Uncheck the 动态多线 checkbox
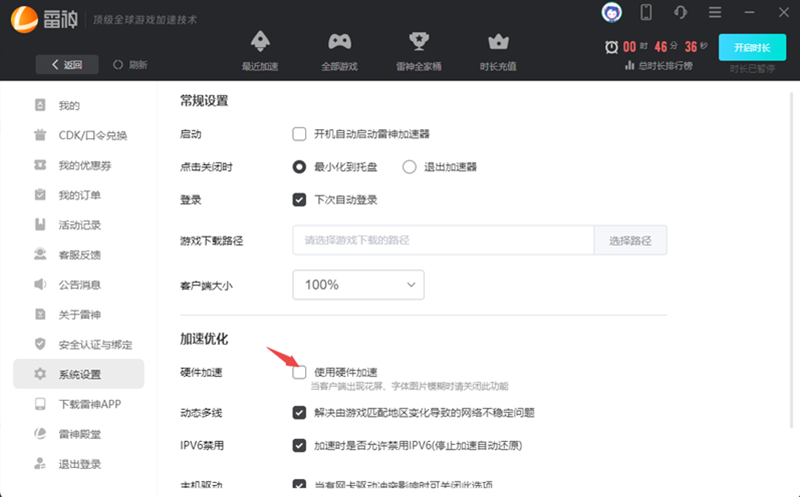This screenshot has height=497, width=800. coord(299,412)
